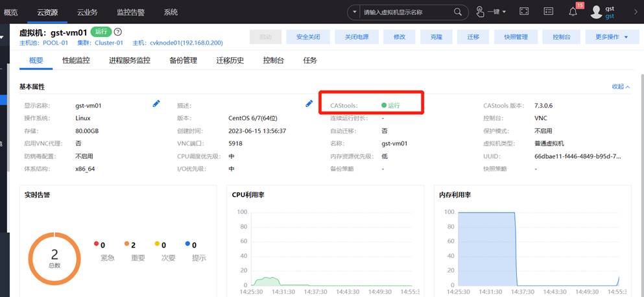The width and height of the screenshot is (644, 297).
Task: Click the fullscreen icon in top bar
Action: tap(524, 12)
